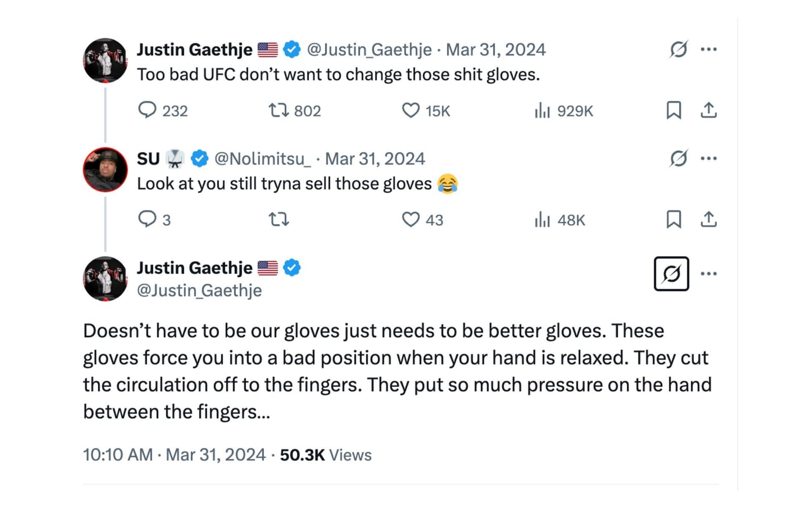Open Justin Gaethje's profile picture
This screenshot has width=812, height=508.
point(105,60)
